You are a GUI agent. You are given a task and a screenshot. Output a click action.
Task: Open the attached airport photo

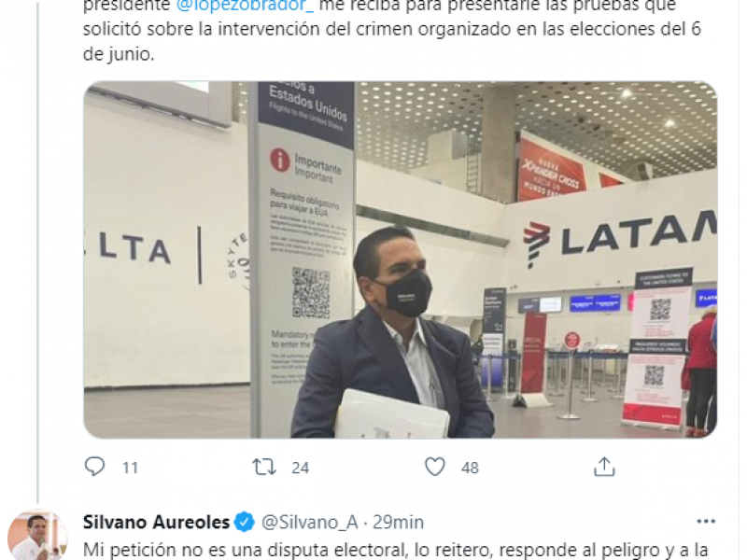(x=401, y=259)
